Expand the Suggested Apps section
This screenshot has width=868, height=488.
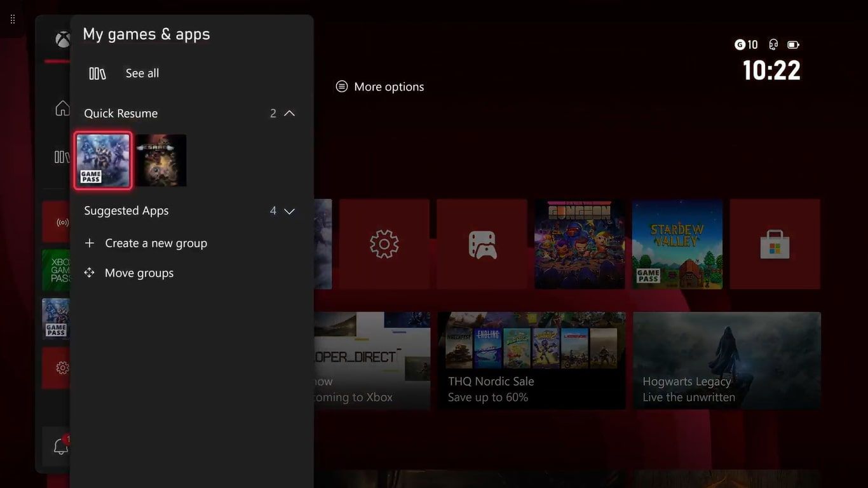289,211
